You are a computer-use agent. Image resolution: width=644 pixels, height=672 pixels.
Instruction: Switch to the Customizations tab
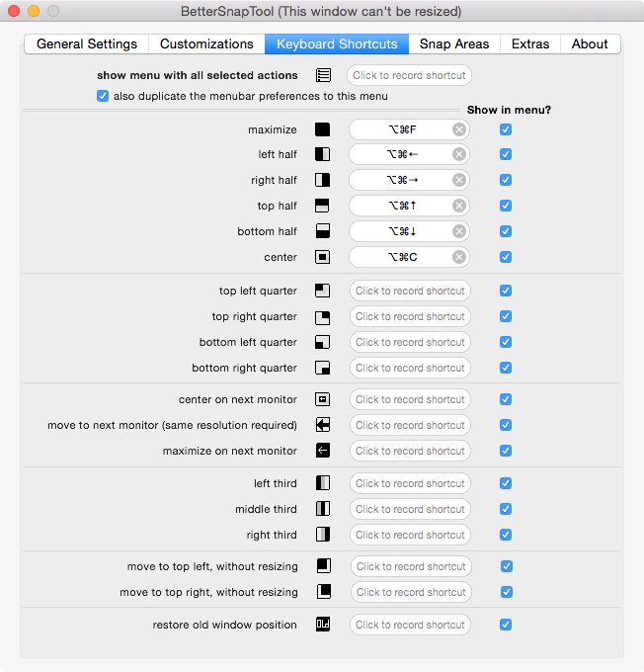click(x=206, y=44)
